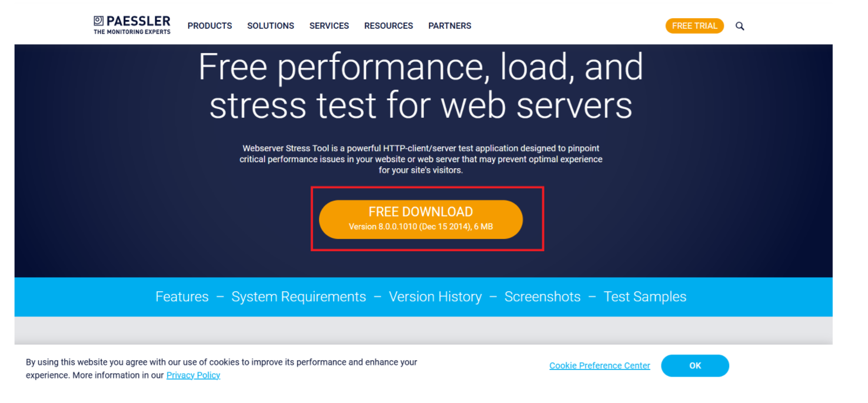Go to Test Samples section

[645, 297]
